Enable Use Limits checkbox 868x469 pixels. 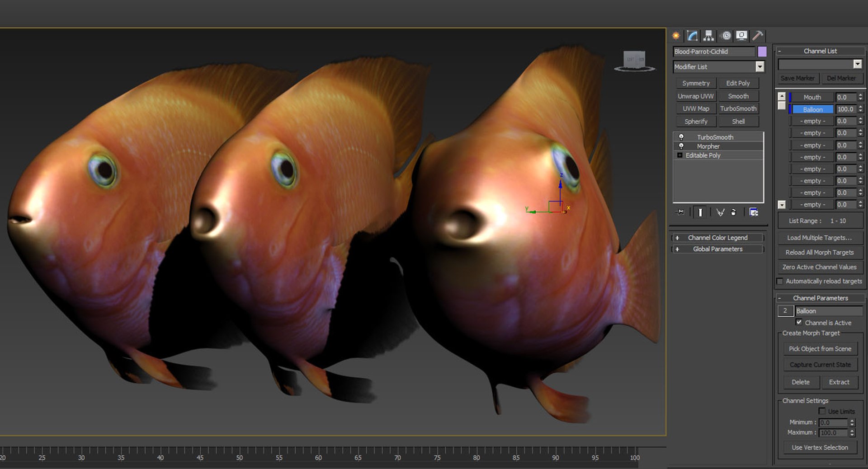coord(822,411)
